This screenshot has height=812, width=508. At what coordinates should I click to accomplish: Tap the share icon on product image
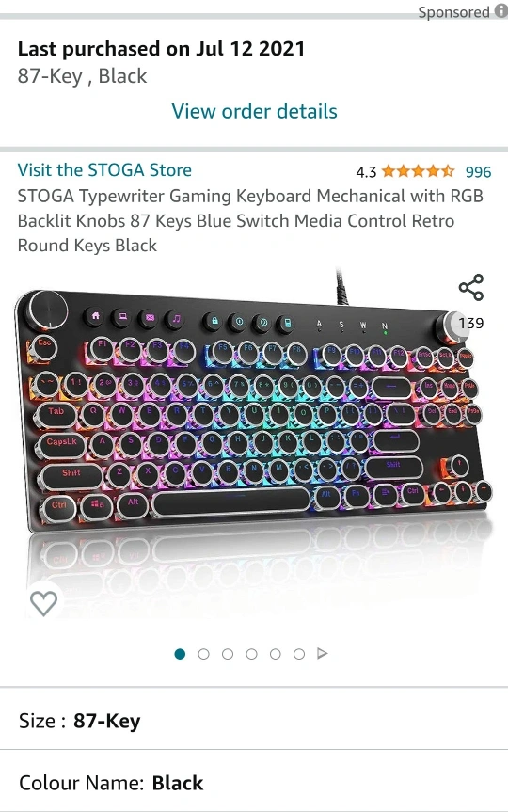coord(470,287)
